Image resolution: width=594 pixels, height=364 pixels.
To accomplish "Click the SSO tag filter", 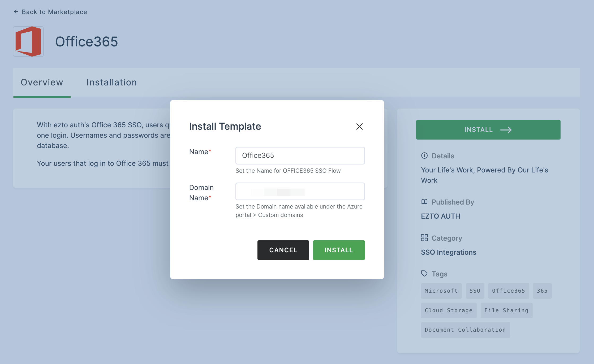I will 474,290.
